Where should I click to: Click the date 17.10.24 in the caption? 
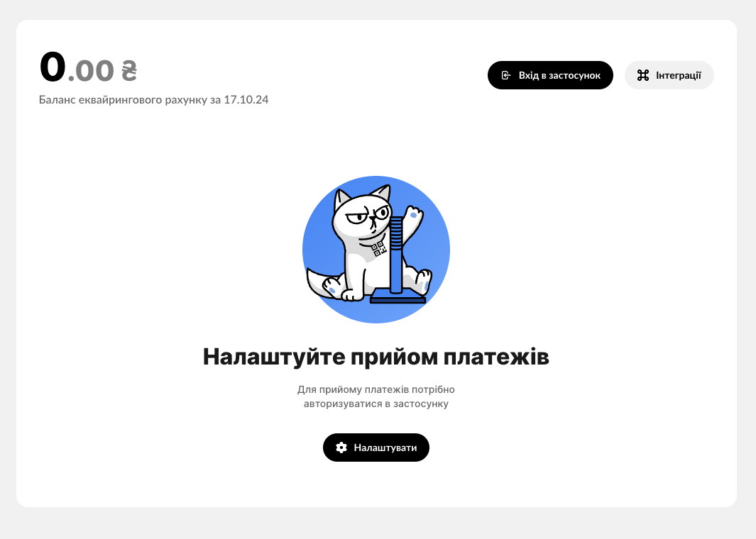pyautogui.click(x=246, y=100)
